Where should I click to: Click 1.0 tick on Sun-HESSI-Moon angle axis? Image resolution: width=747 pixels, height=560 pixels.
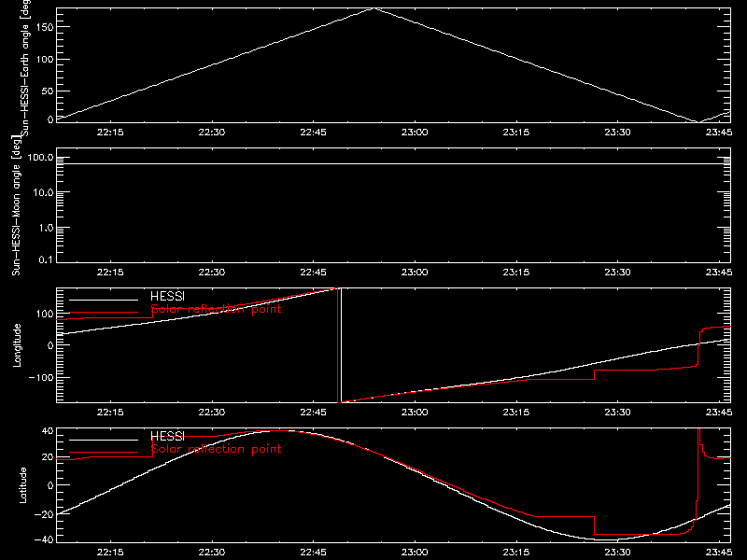[x=46, y=228]
